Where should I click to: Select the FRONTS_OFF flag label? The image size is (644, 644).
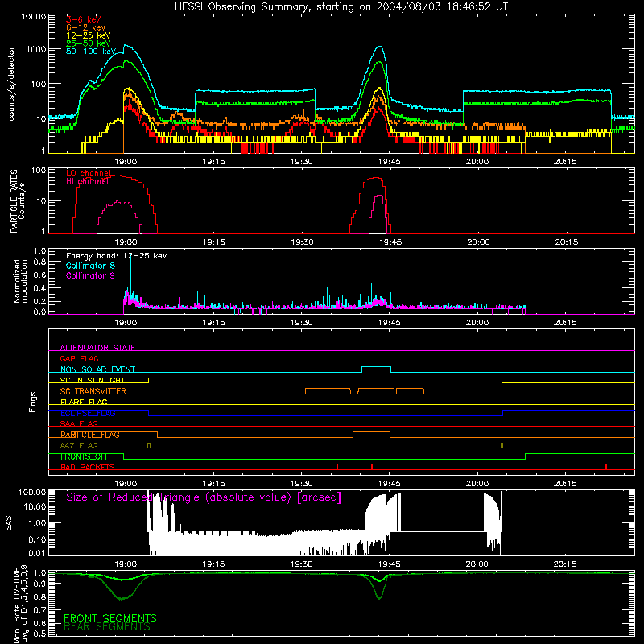[x=85, y=456]
